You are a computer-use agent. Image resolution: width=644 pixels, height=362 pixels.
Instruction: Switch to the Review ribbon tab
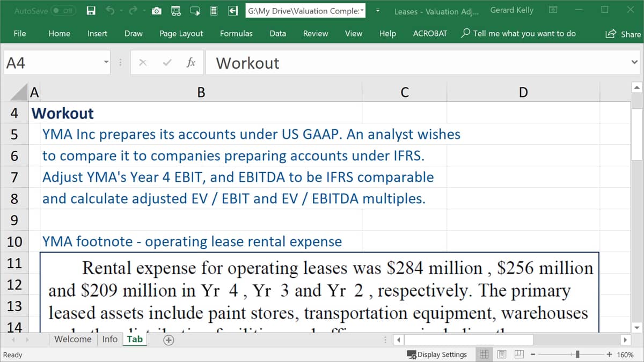316,33
